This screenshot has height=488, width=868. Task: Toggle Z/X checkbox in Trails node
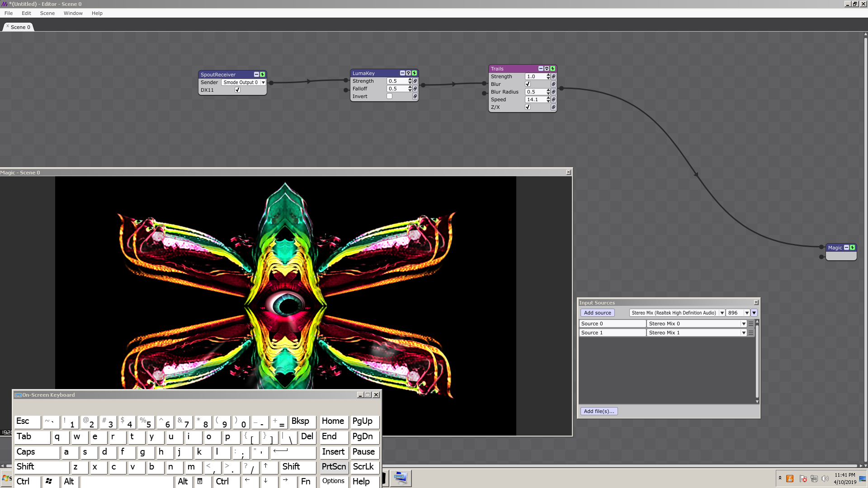pyautogui.click(x=528, y=107)
